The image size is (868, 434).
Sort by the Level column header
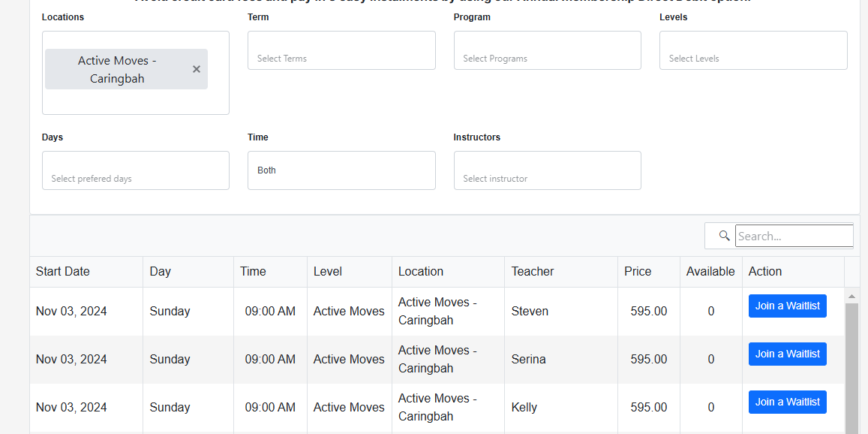pyautogui.click(x=350, y=272)
